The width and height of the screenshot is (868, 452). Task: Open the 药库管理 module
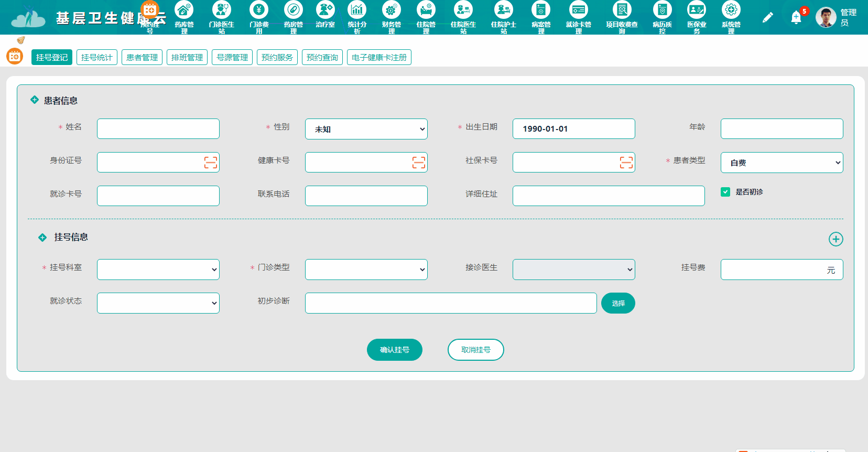184,17
